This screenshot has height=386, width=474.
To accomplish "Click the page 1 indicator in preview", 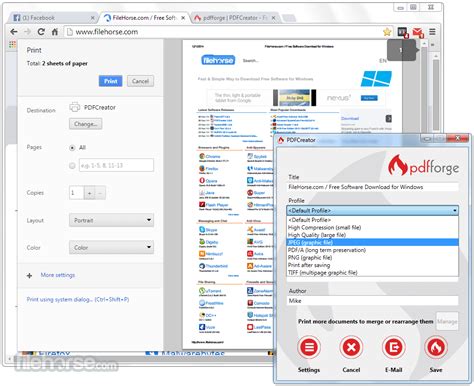I will pos(402,50).
